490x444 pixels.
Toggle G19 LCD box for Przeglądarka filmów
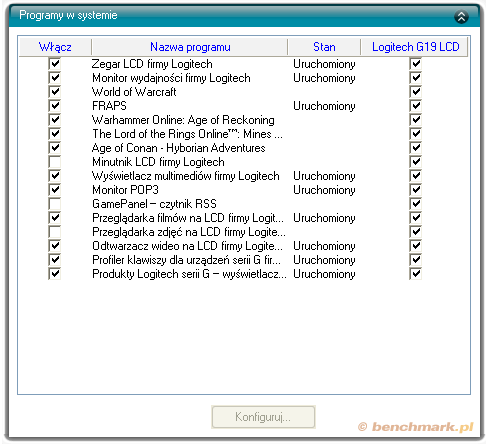pos(416,218)
